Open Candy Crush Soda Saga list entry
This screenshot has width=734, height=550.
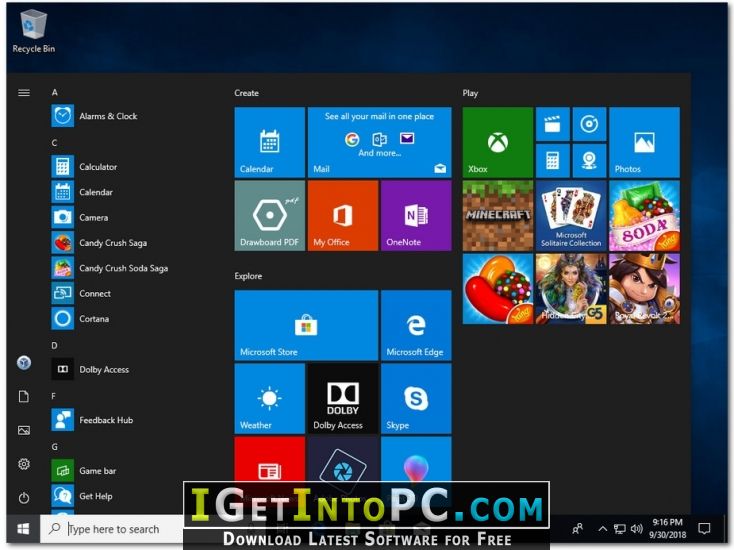[x=108, y=268]
